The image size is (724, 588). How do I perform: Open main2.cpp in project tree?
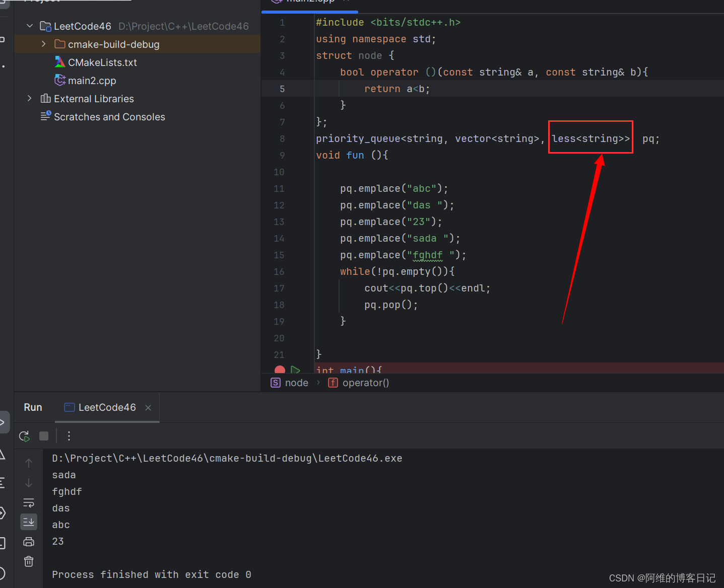point(92,81)
